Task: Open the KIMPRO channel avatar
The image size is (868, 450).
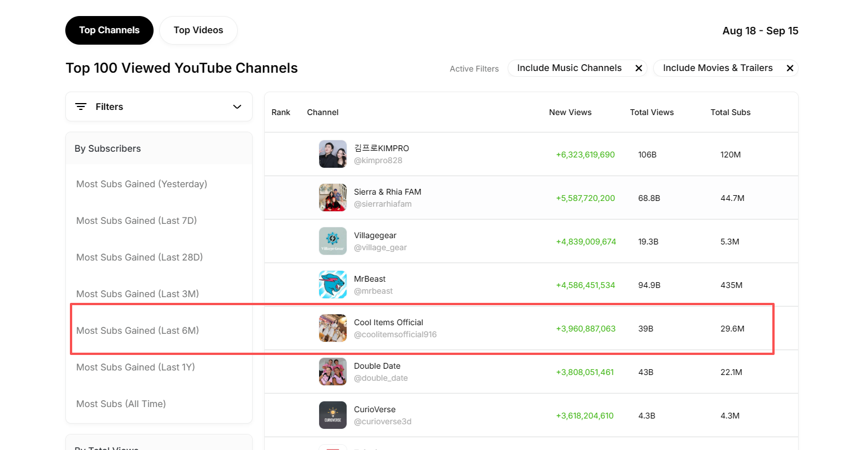Action: [332, 154]
